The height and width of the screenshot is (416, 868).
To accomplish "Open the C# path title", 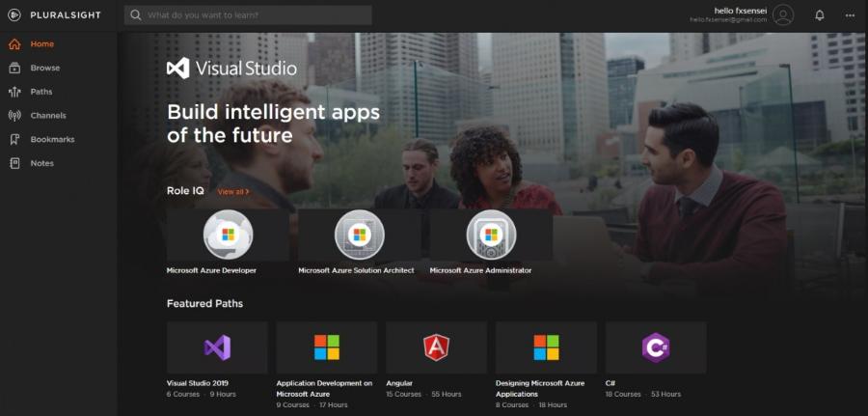I will tap(610, 383).
